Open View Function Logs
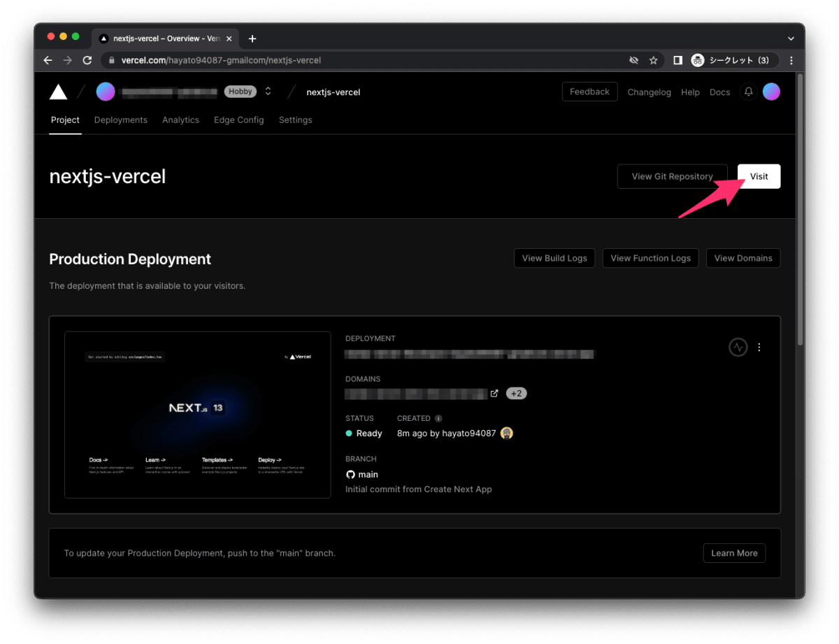The height and width of the screenshot is (644, 839). click(x=650, y=258)
